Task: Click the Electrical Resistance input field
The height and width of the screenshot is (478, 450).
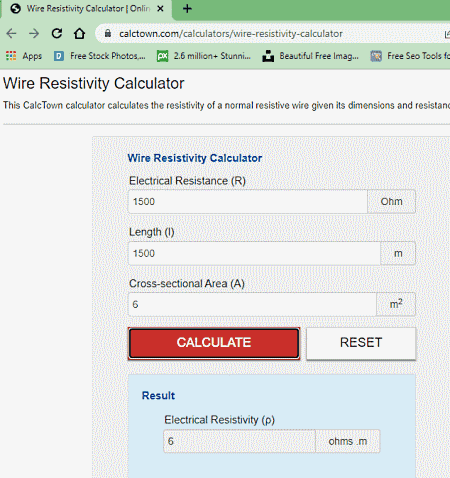Action: click(248, 202)
